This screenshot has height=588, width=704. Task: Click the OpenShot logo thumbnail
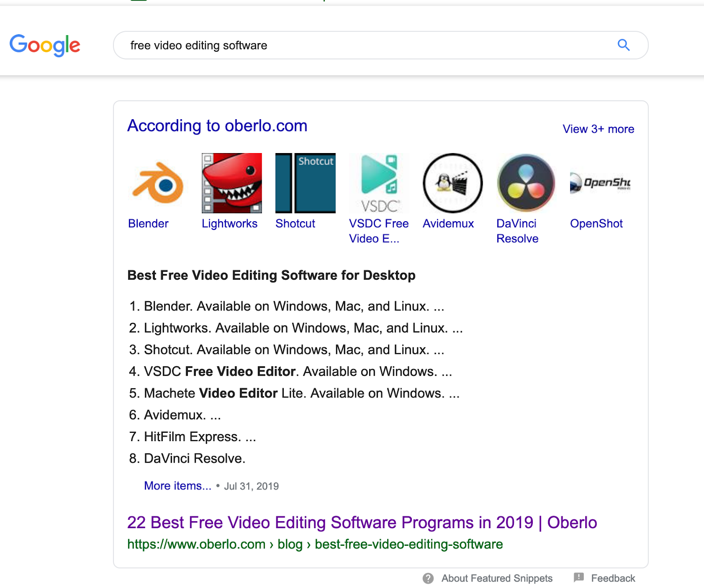pos(600,183)
